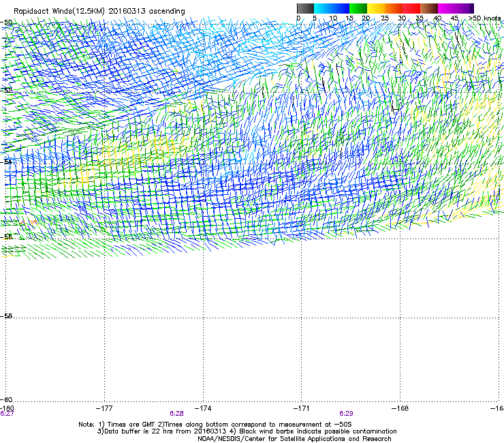Click the orange 25–30 knots legend swatch
This screenshot has height=443, width=504.
pos(394,8)
